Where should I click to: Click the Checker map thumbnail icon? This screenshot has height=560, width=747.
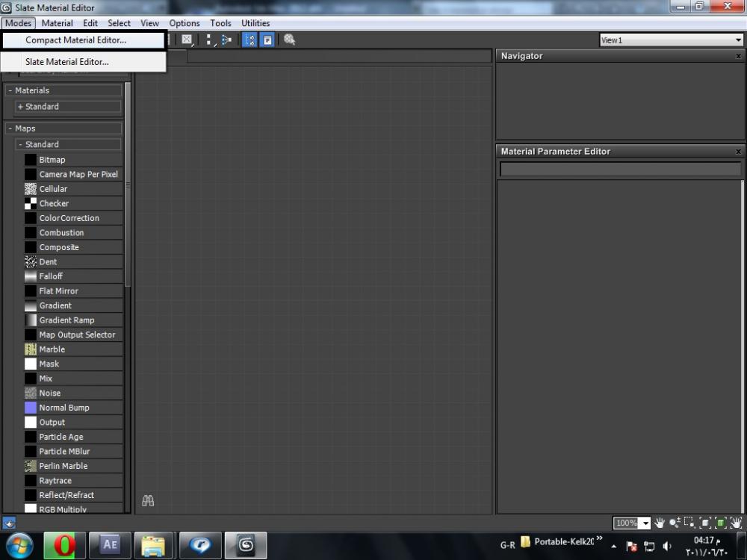coord(31,203)
